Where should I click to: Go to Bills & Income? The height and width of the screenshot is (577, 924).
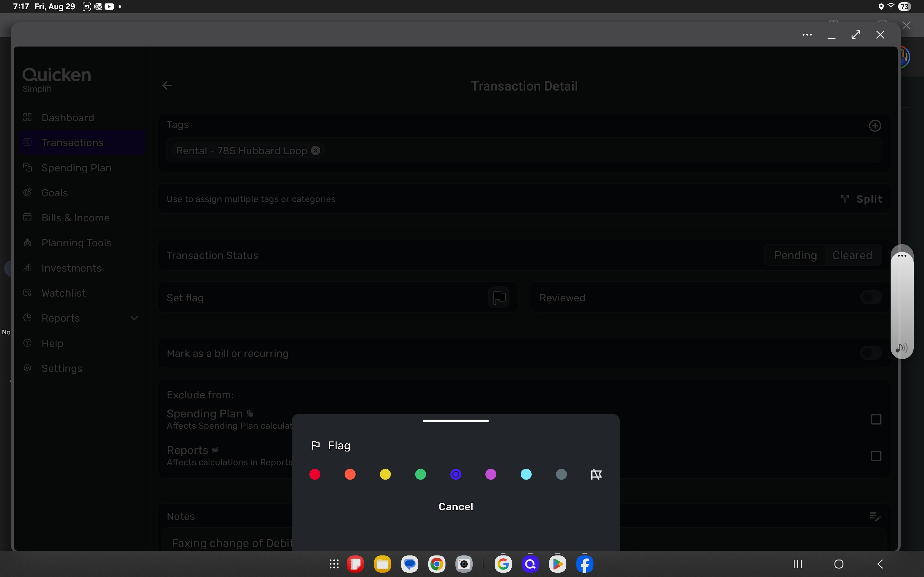[x=75, y=218]
